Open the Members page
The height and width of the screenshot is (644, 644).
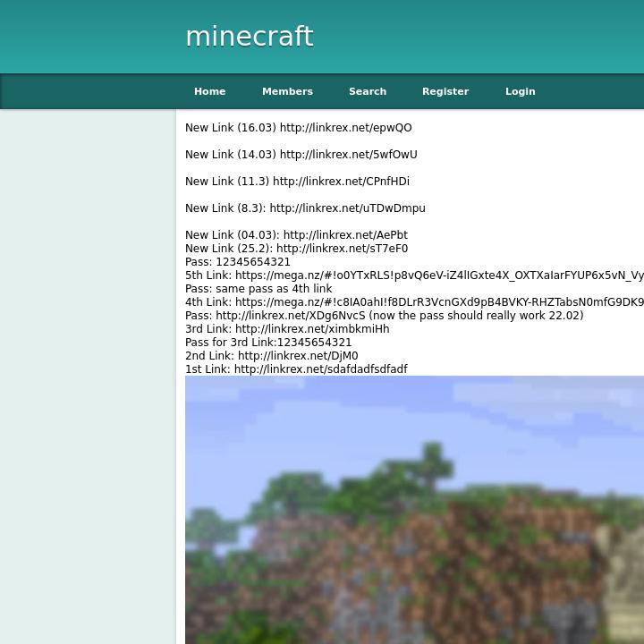click(x=287, y=91)
